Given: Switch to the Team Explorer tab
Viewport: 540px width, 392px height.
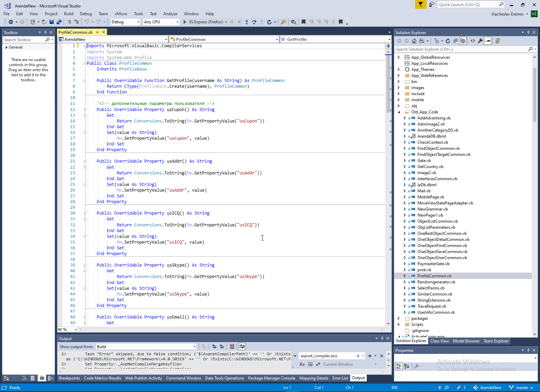Looking at the screenshot, I should click(496, 341).
